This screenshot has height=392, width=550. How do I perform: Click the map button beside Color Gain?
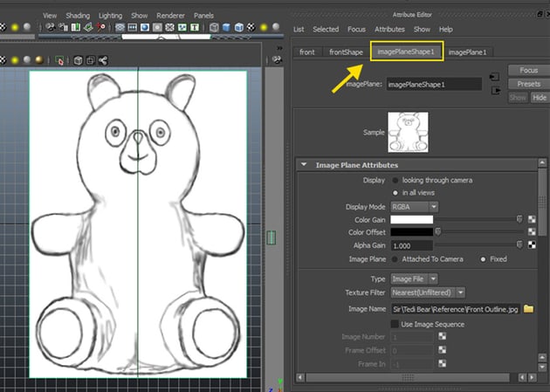point(533,219)
